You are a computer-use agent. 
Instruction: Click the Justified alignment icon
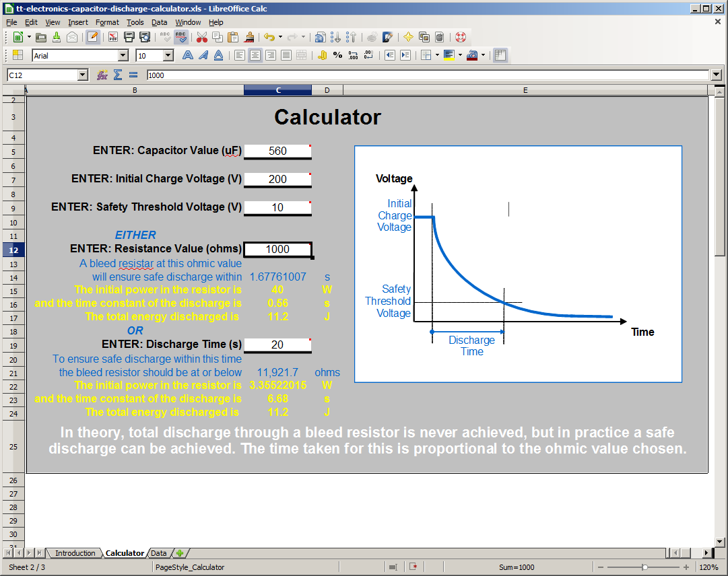pyautogui.click(x=286, y=55)
